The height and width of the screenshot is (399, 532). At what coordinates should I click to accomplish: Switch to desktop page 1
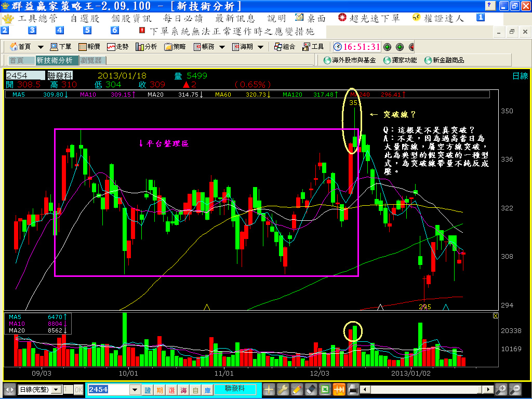pos(481,17)
